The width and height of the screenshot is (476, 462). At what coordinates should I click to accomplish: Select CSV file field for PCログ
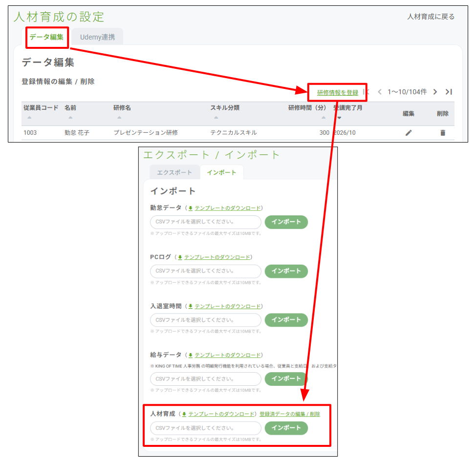[x=206, y=271]
